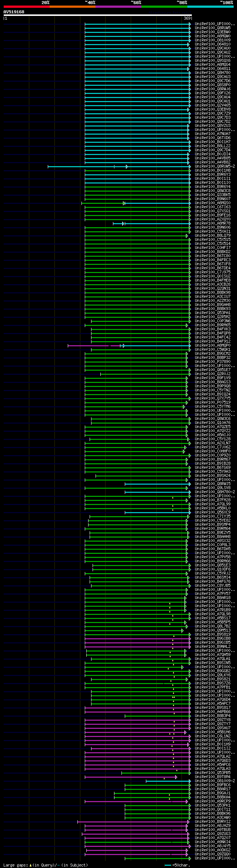Select label UniRef100_B9T8M4
Screen dimensions: 237x868
point(213,777)
